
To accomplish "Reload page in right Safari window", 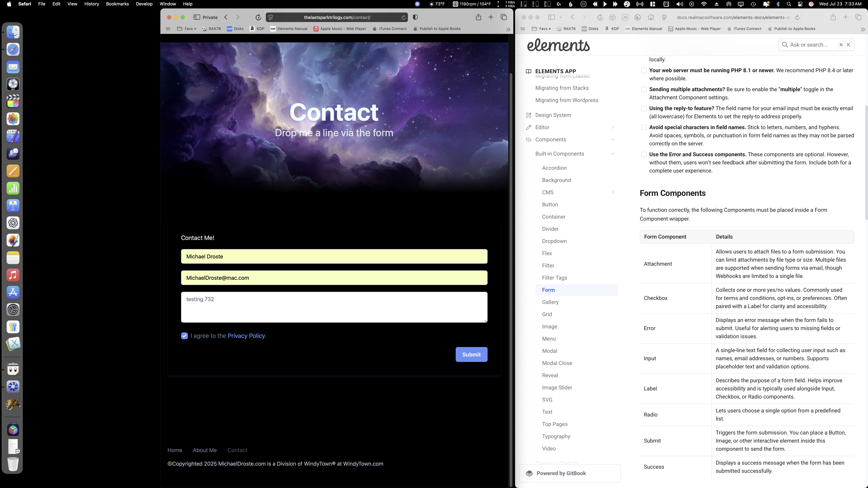I will [x=797, y=17].
